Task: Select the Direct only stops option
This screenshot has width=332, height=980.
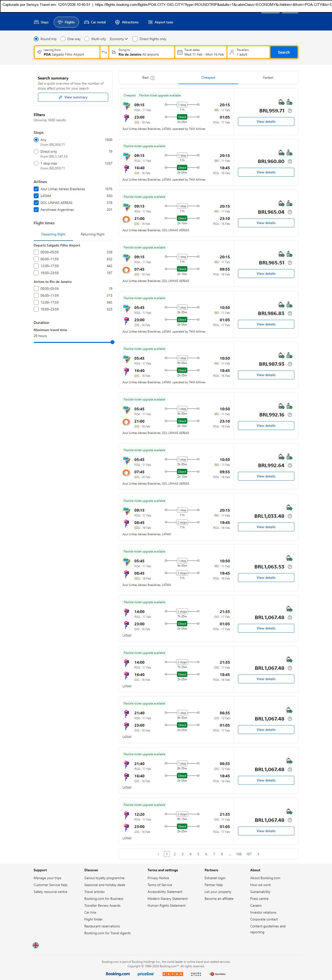Action: [x=36, y=152]
